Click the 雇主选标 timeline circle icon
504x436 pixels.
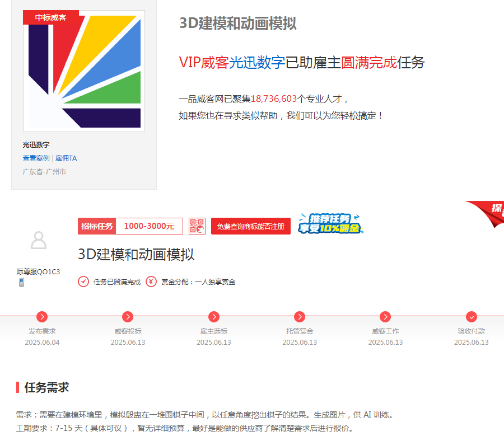[x=214, y=316]
